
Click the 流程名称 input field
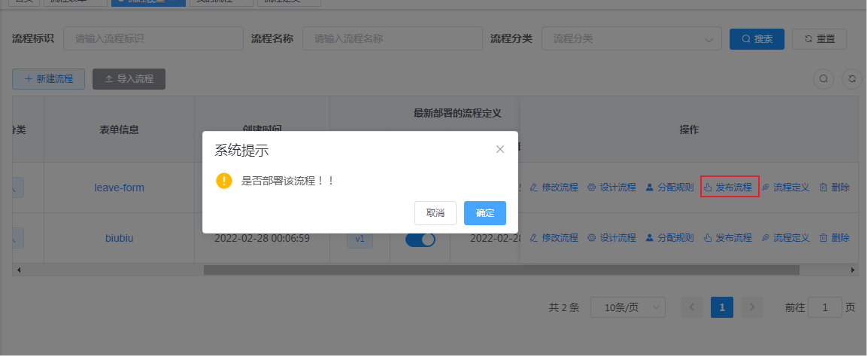click(393, 39)
